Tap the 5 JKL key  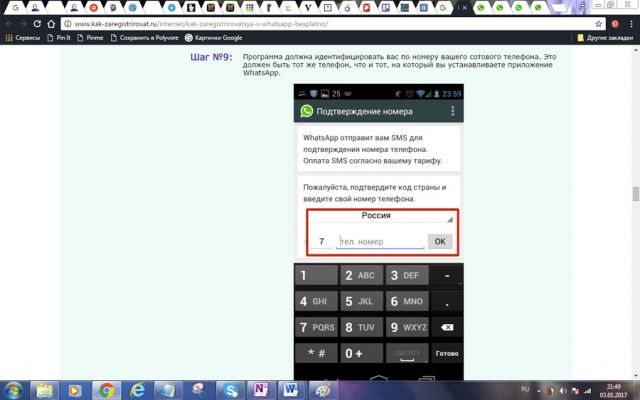pyautogui.click(x=362, y=301)
